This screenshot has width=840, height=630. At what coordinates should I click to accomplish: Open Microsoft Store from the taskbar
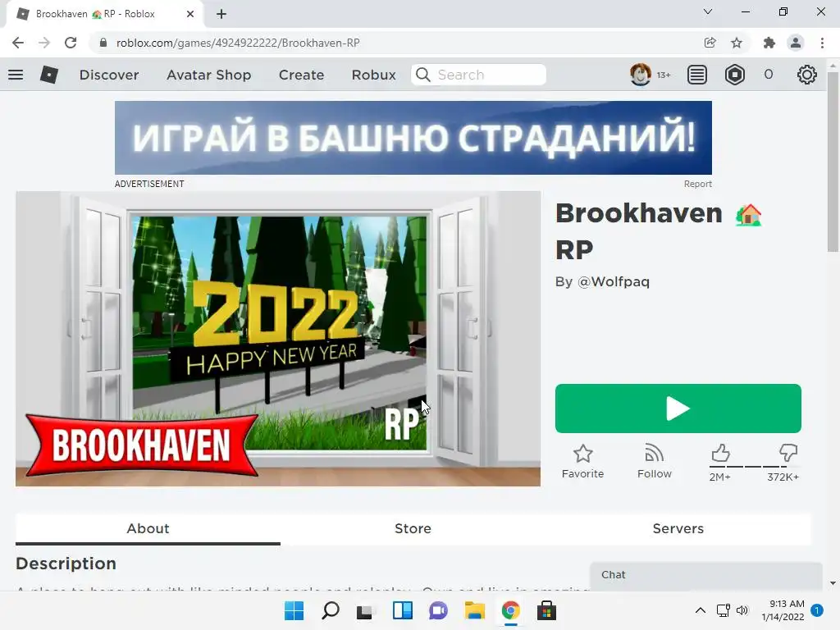pos(546,610)
